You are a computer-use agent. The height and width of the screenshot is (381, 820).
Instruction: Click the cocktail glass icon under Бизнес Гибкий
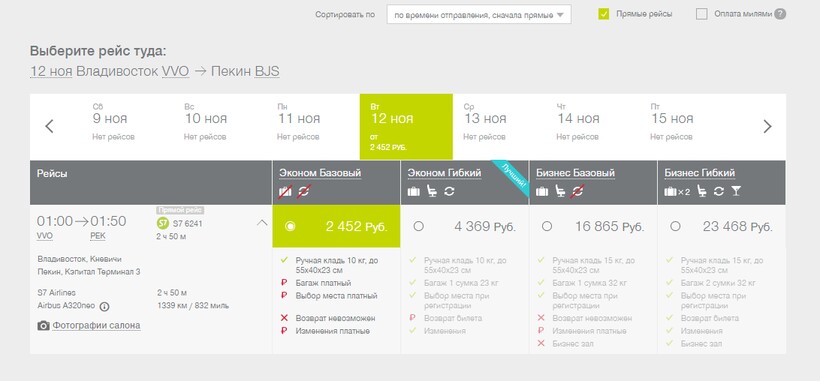tap(736, 191)
